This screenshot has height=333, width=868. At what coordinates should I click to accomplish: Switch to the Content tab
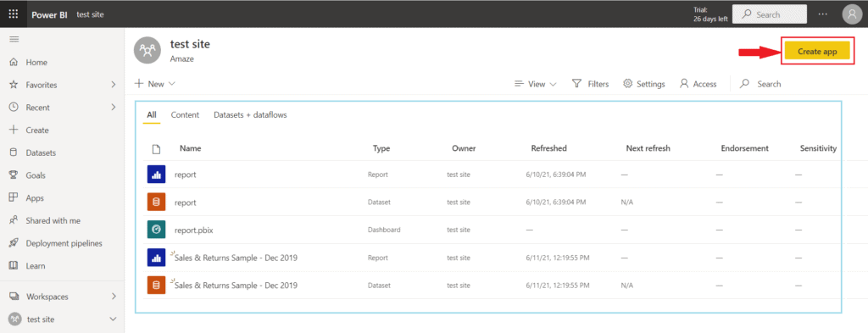[x=185, y=115]
